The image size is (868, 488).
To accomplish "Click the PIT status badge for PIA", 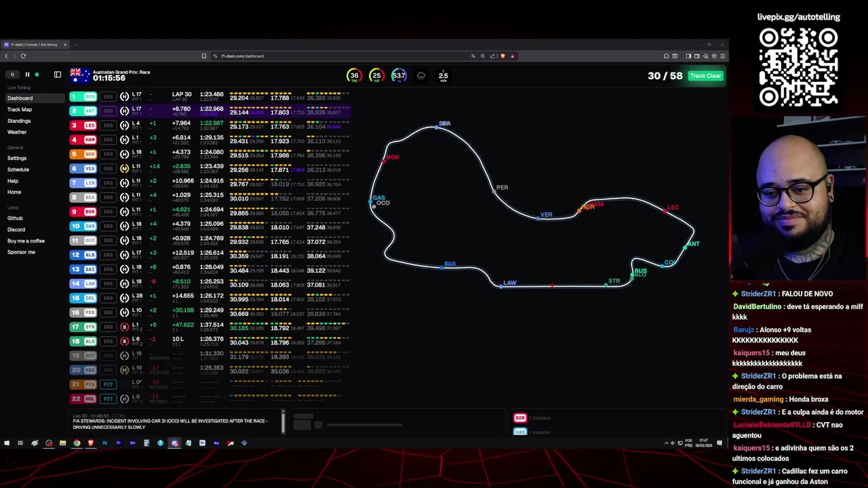I will (108, 384).
